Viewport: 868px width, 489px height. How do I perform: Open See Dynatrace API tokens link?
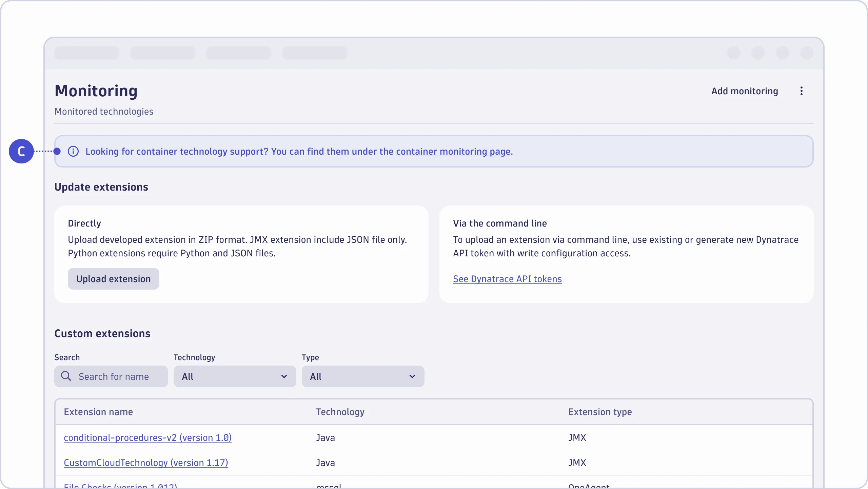coord(507,279)
